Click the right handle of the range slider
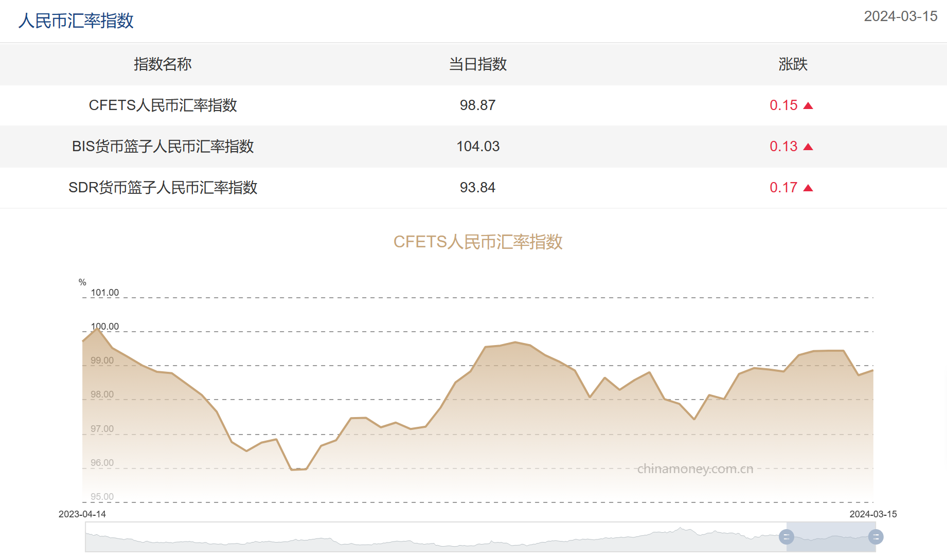The image size is (947, 560). pyautogui.click(x=875, y=537)
